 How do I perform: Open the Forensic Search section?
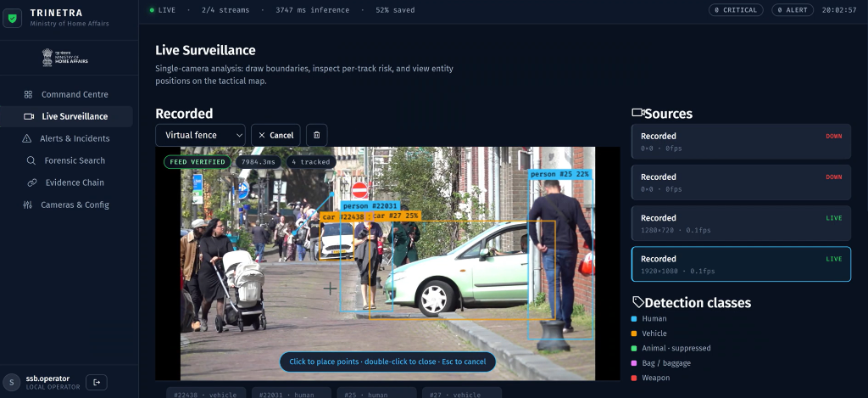coord(66,160)
